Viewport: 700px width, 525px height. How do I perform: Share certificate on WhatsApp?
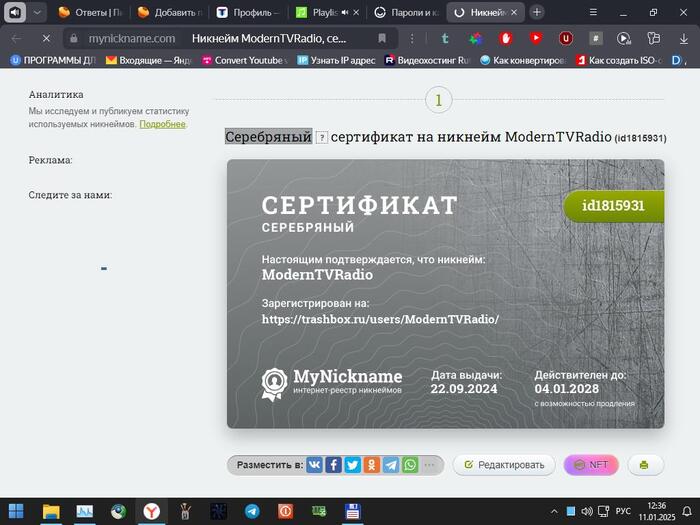[x=410, y=465]
